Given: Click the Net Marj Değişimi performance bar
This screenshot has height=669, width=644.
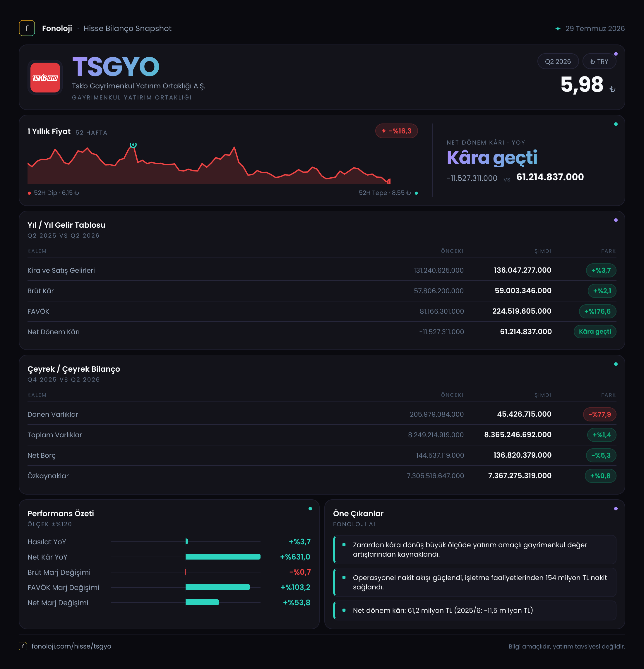Looking at the screenshot, I should (x=202, y=603).
